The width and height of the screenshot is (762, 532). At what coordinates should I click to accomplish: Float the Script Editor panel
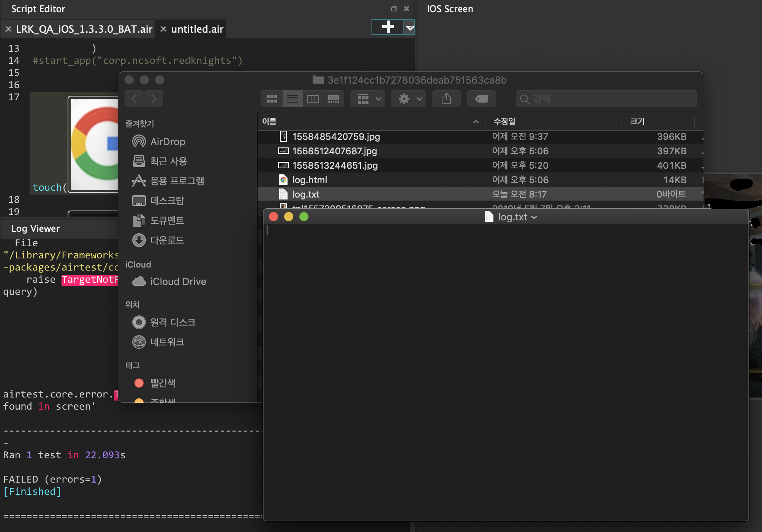(394, 9)
